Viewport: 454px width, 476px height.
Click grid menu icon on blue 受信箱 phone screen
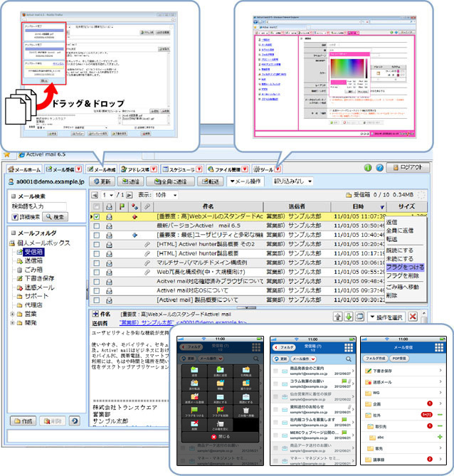pos(349,348)
